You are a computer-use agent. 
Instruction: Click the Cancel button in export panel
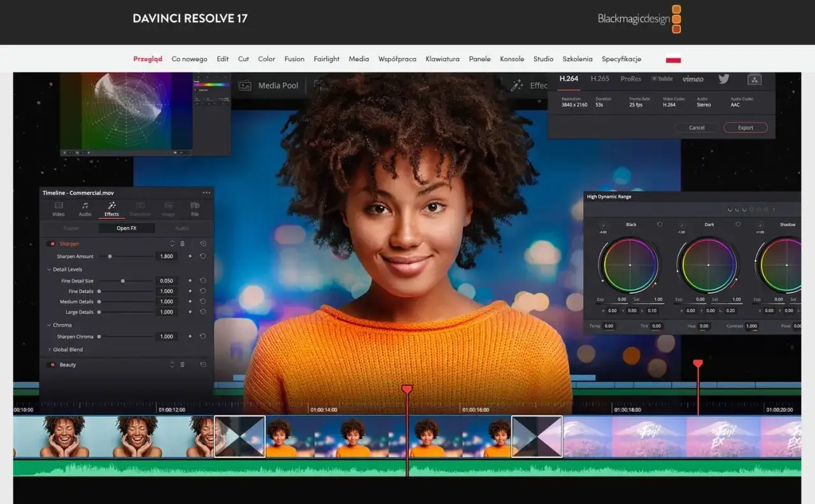[x=697, y=128]
